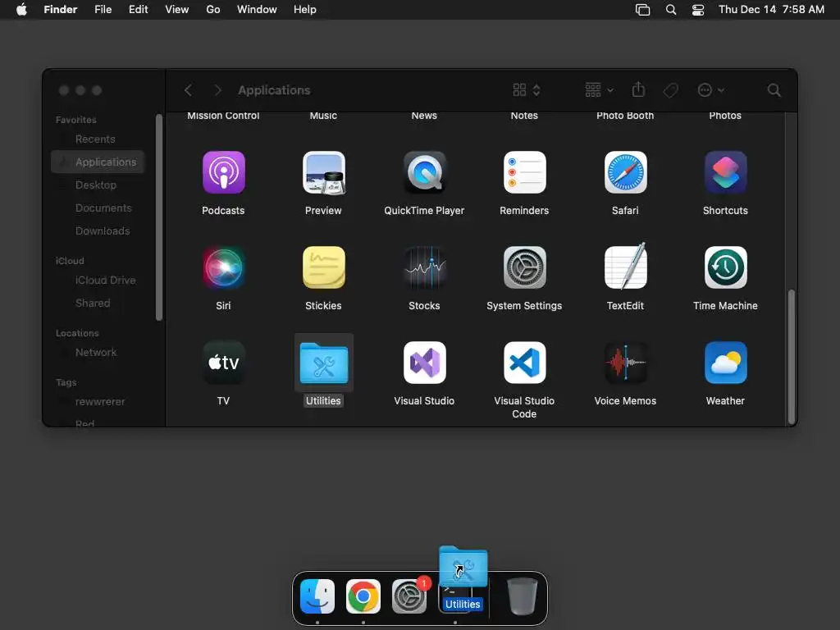Click the Mission Control label
This screenshot has height=630, width=840.
(x=223, y=116)
